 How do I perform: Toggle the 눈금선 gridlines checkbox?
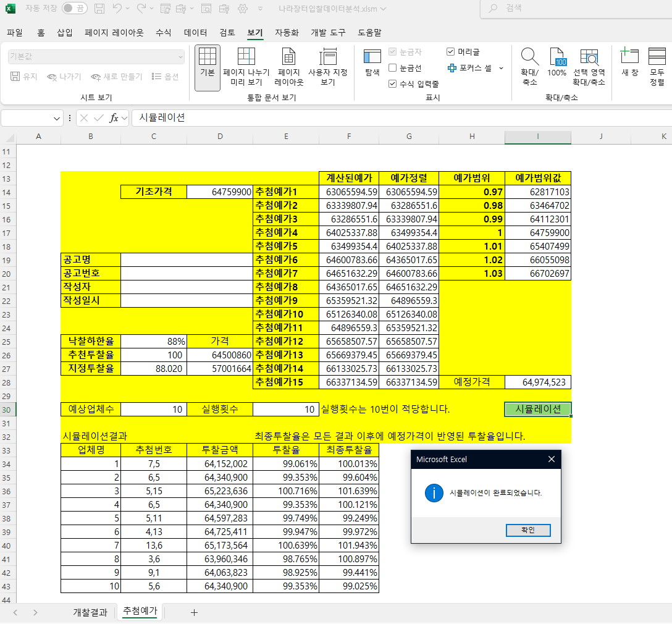tap(392, 68)
